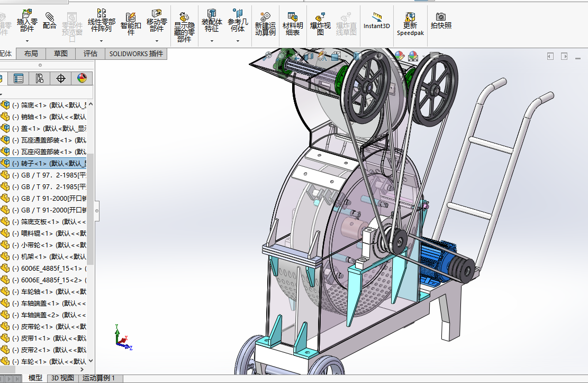Click feature tree horizontal scroll right arrow
The image size is (588, 383).
[x=82, y=369]
